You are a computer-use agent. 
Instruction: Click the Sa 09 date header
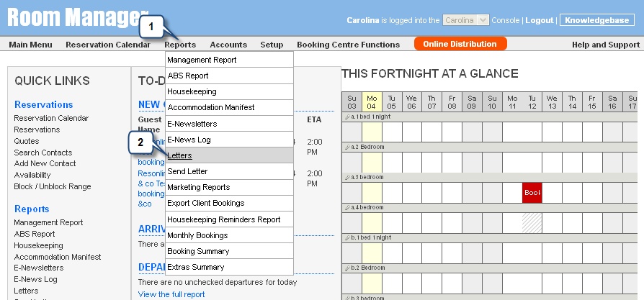click(x=472, y=102)
